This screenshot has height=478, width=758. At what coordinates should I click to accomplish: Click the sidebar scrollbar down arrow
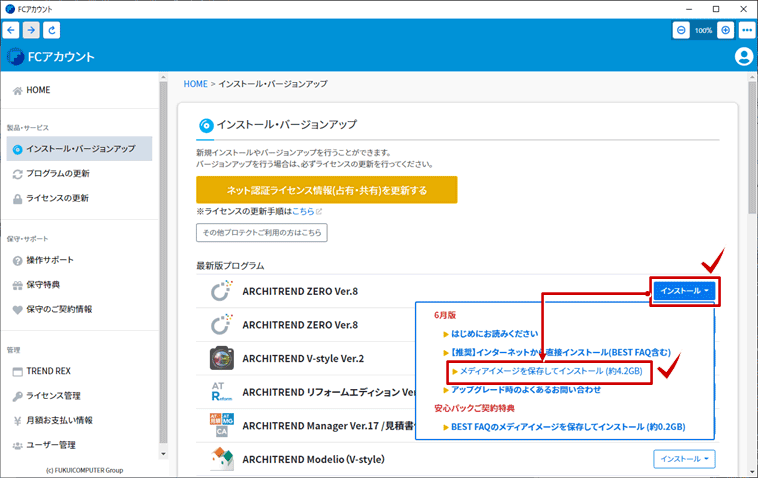(x=163, y=454)
